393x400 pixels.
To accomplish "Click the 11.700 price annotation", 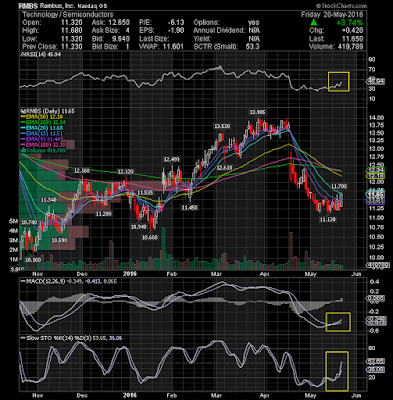I will pos(339,186).
